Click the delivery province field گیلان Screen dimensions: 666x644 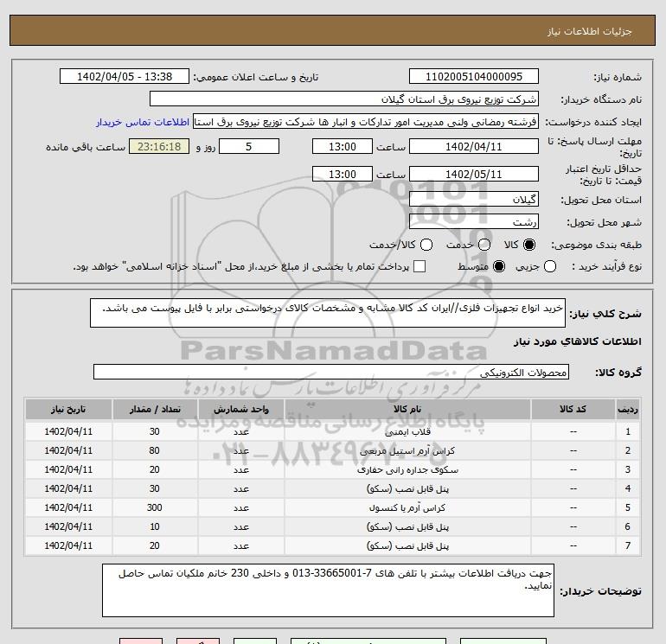[474, 199]
